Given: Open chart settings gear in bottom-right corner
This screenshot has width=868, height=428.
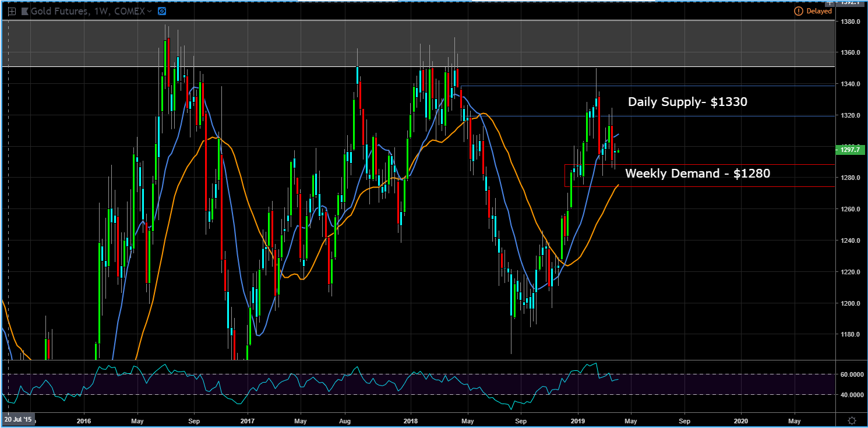Looking at the screenshot, I should pyautogui.click(x=852, y=420).
